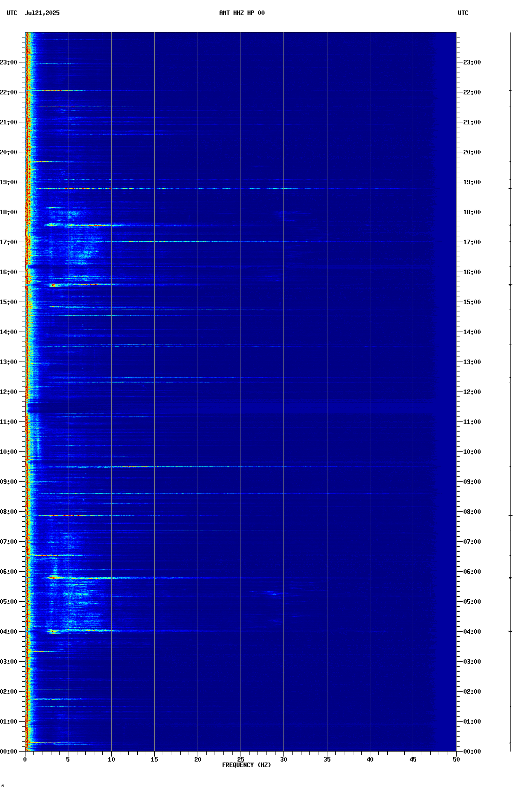Click '07:00' on the right time axis

[472, 542]
